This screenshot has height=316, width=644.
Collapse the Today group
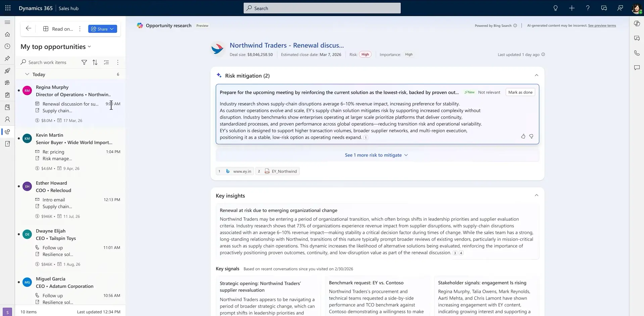[x=27, y=74]
